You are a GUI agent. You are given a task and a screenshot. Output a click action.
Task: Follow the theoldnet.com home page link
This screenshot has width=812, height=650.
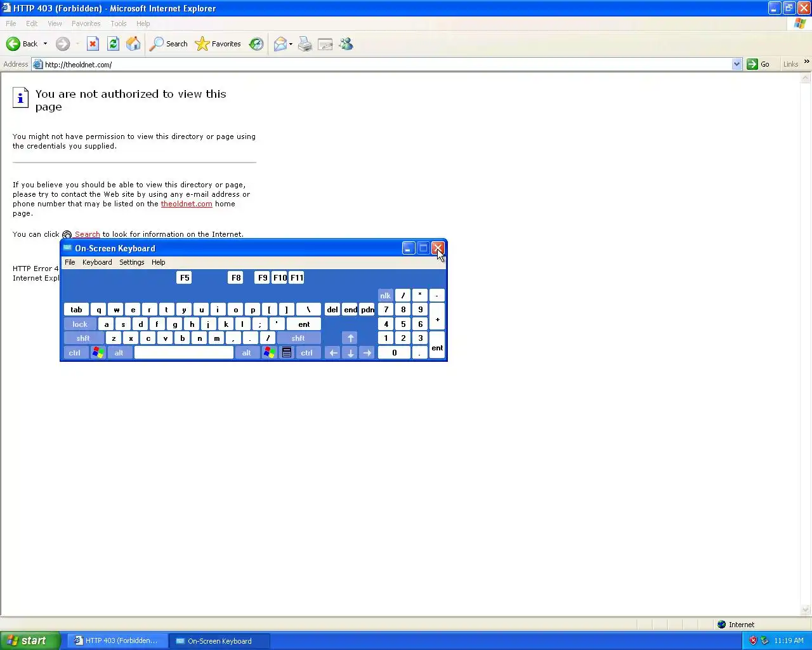[187, 204]
